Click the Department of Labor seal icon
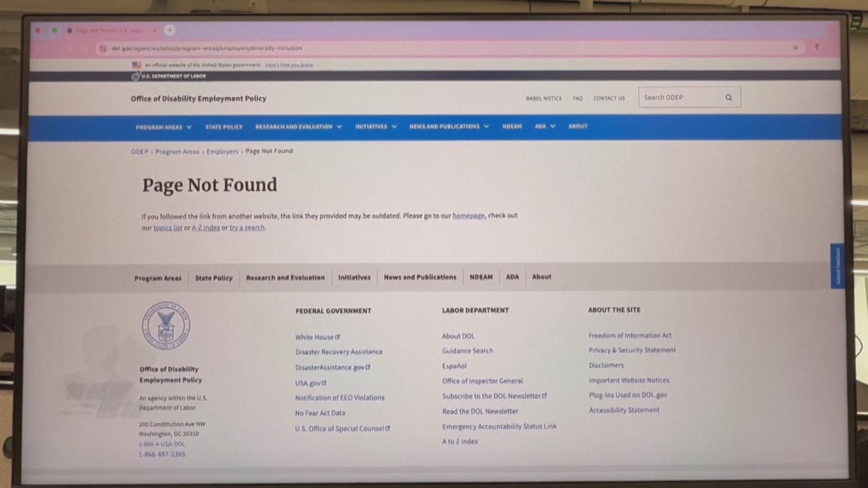Viewport: 868px width, 488px height. click(166, 326)
